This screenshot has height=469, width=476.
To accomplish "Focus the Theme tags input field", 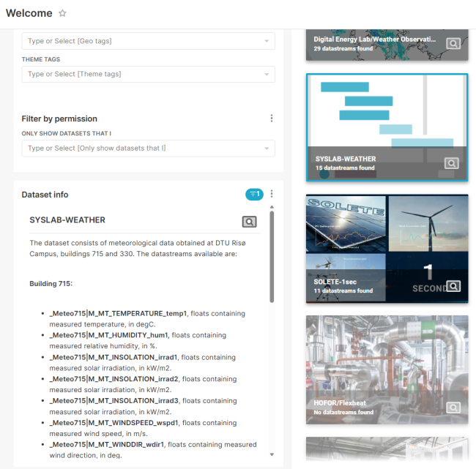I will (139, 74).
